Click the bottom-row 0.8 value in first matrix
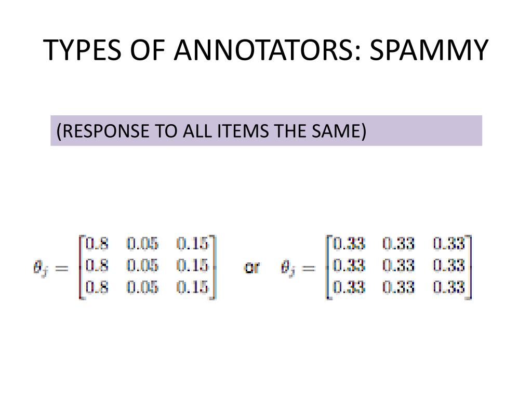 click(97, 287)
